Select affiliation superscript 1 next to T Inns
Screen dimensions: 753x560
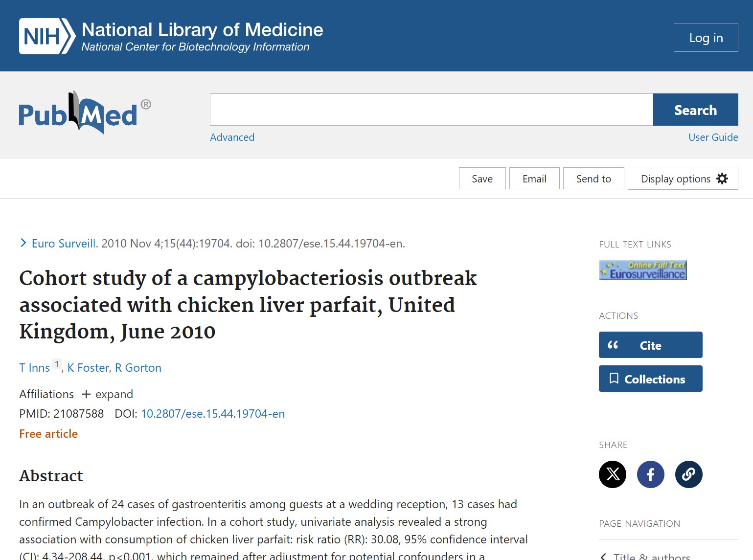point(57,364)
